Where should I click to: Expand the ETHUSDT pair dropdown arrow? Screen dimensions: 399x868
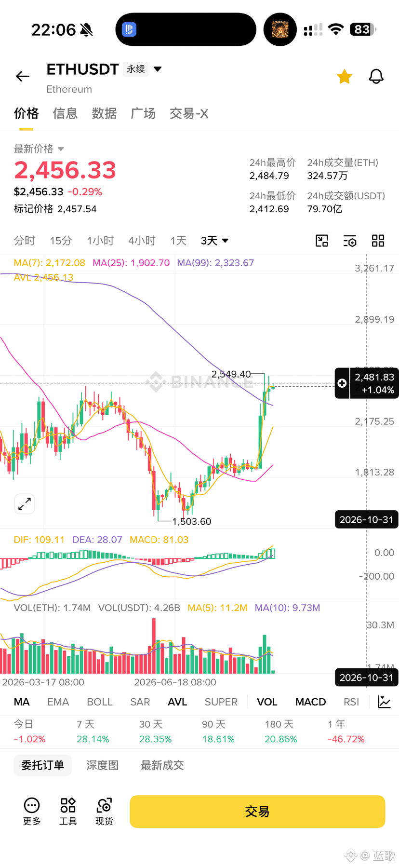[x=158, y=69]
